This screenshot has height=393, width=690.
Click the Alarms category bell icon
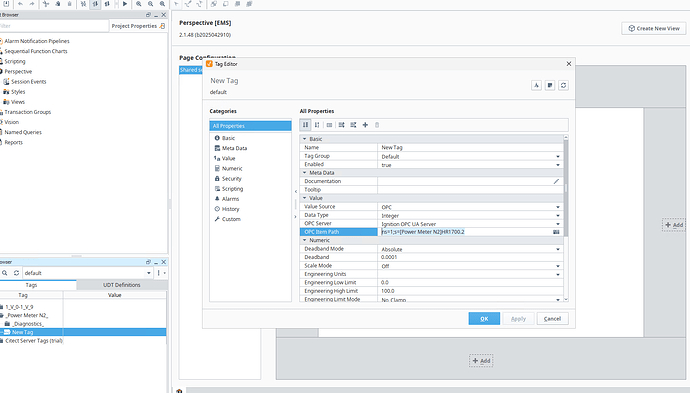pos(217,198)
